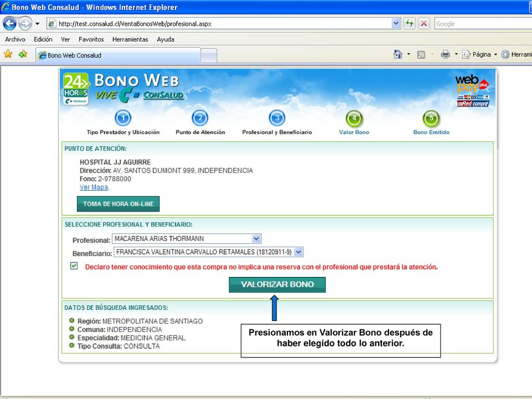Image resolution: width=532 pixels, height=399 pixels.
Task: Click the browser Forward arrow button
Action: 25,24
